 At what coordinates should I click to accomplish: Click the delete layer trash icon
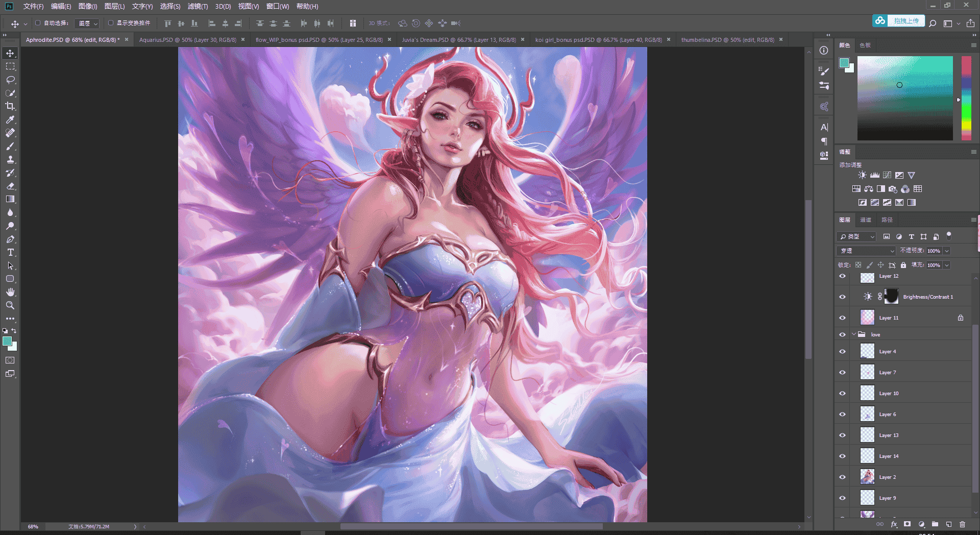click(x=962, y=524)
